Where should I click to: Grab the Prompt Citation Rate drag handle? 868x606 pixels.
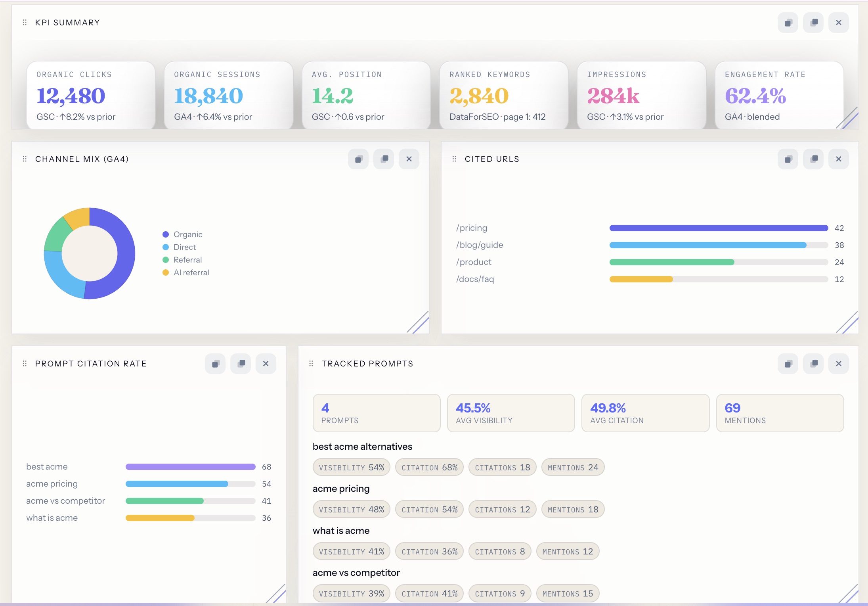(x=25, y=364)
